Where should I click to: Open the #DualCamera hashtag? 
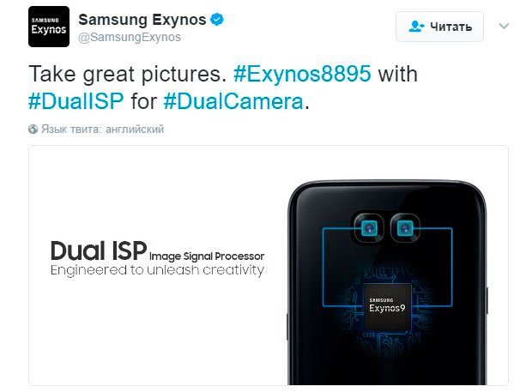click(x=233, y=101)
